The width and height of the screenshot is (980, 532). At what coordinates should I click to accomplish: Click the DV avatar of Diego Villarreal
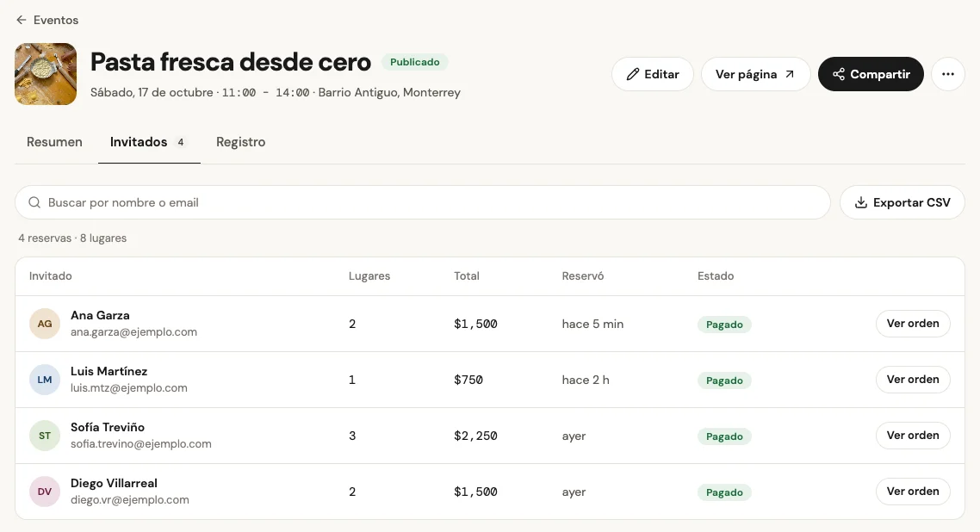point(45,492)
